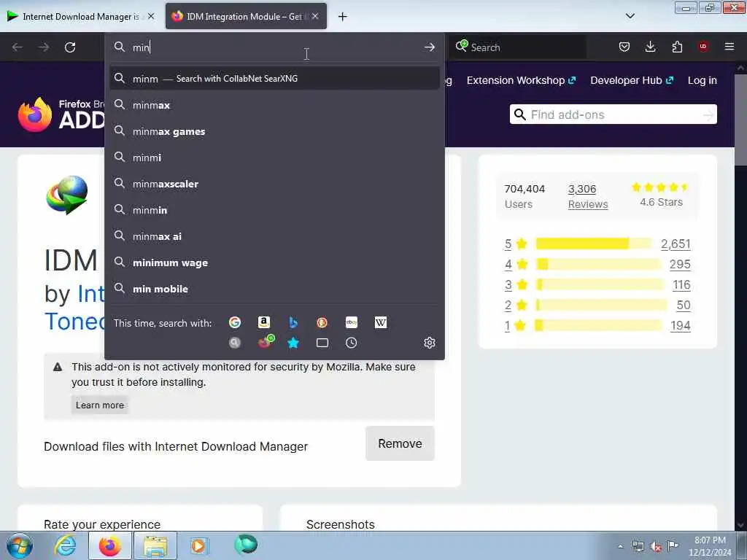
Task: Open search settings gear in dropdown
Action: point(429,343)
